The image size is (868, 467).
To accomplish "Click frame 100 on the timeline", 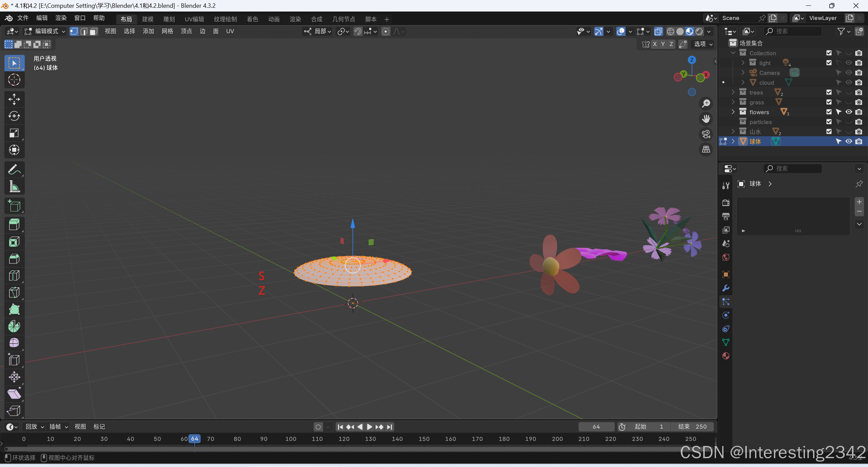I will tap(290, 439).
